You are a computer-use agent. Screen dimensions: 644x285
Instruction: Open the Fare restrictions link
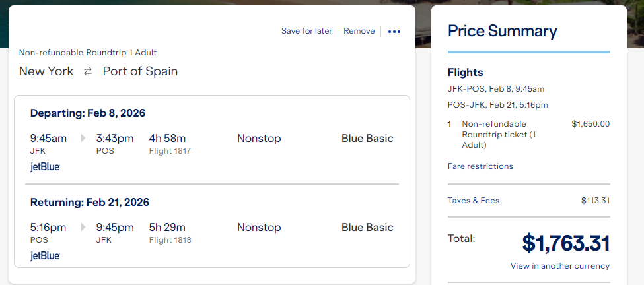pos(480,166)
